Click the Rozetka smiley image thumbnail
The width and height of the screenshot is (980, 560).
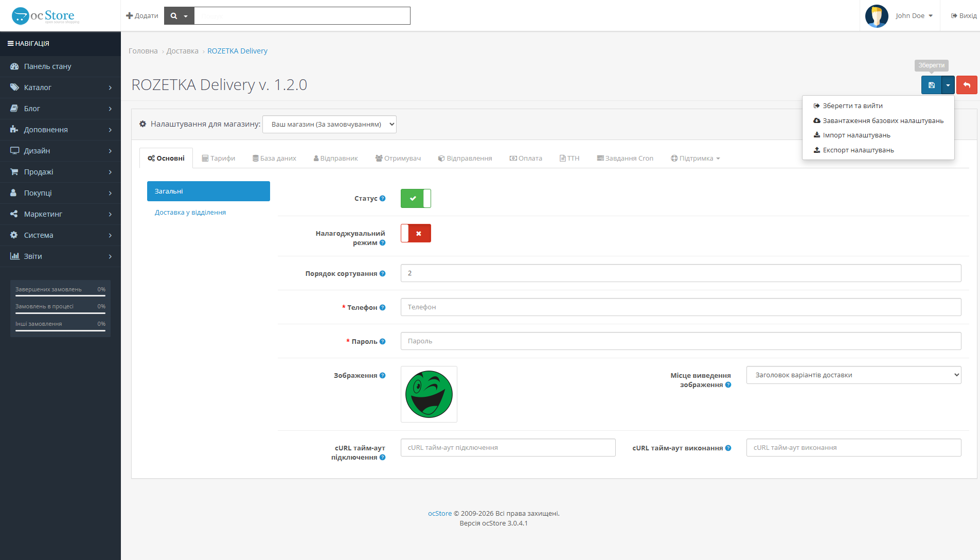429,394
